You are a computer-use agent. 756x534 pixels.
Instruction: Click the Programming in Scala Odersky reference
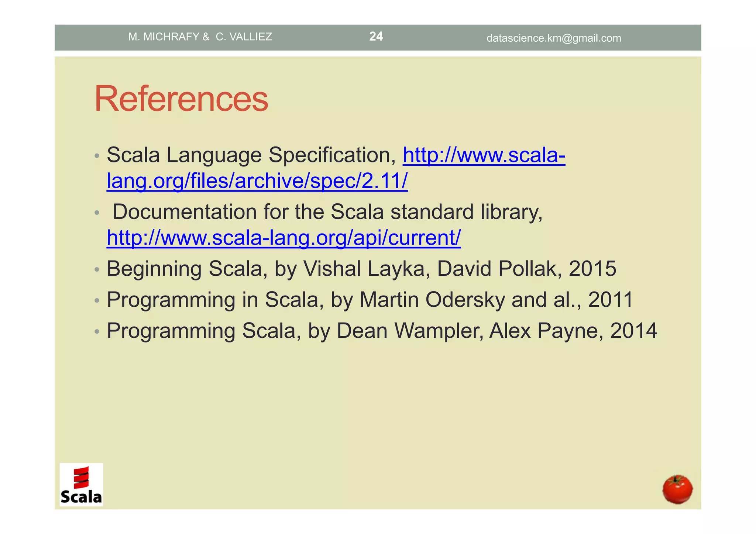point(370,300)
